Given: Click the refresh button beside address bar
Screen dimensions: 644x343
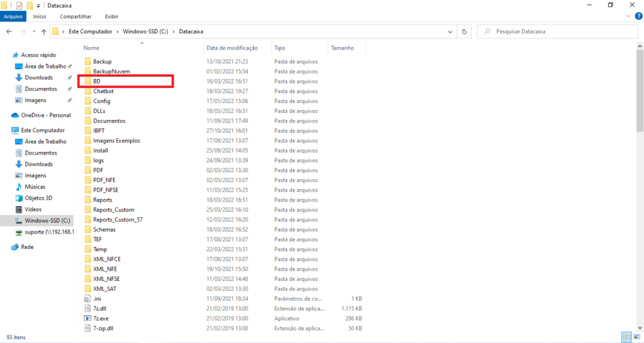Looking at the screenshot, I should [464, 31].
